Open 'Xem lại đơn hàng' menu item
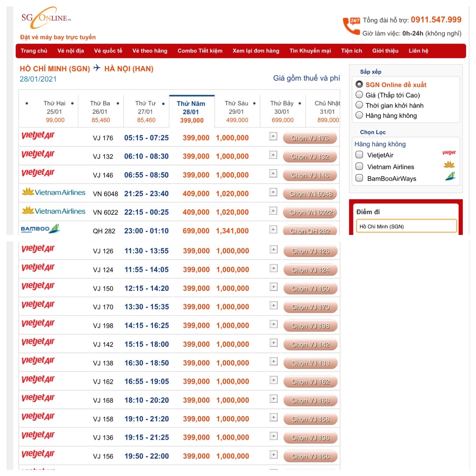 256,51
